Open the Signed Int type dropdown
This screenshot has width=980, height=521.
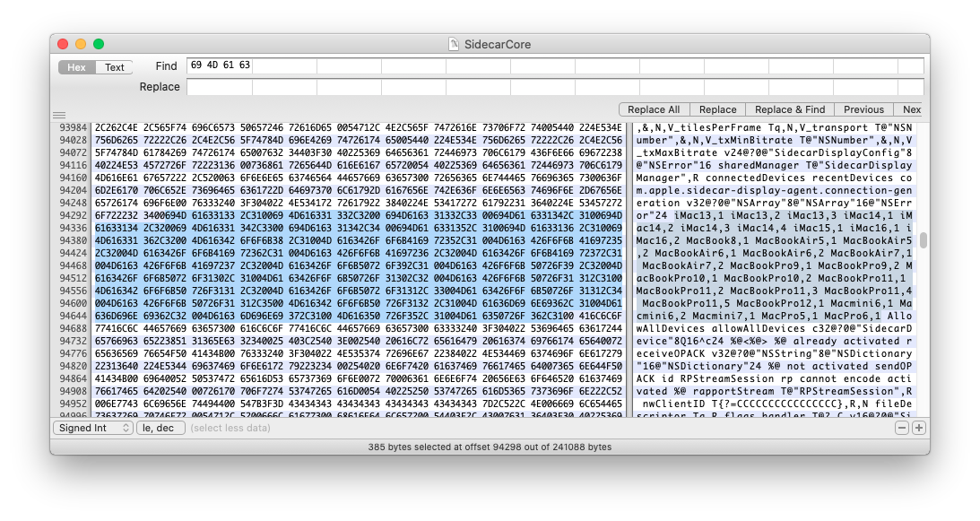93,428
